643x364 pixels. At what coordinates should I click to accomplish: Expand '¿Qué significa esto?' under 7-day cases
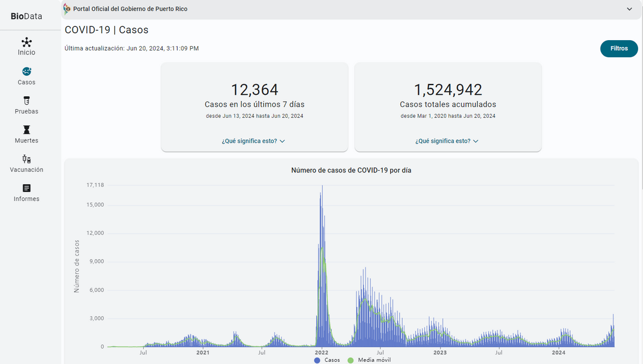[x=253, y=141]
